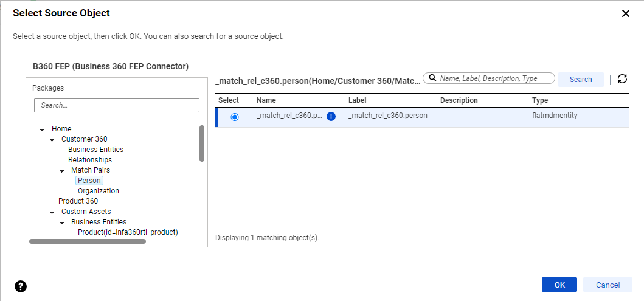Click the refresh objects icon
The height and width of the screenshot is (301, 644).
point(622,79)
